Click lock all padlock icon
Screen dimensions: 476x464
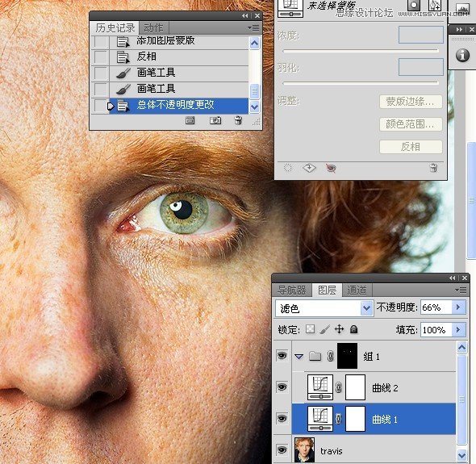(353, 329)
